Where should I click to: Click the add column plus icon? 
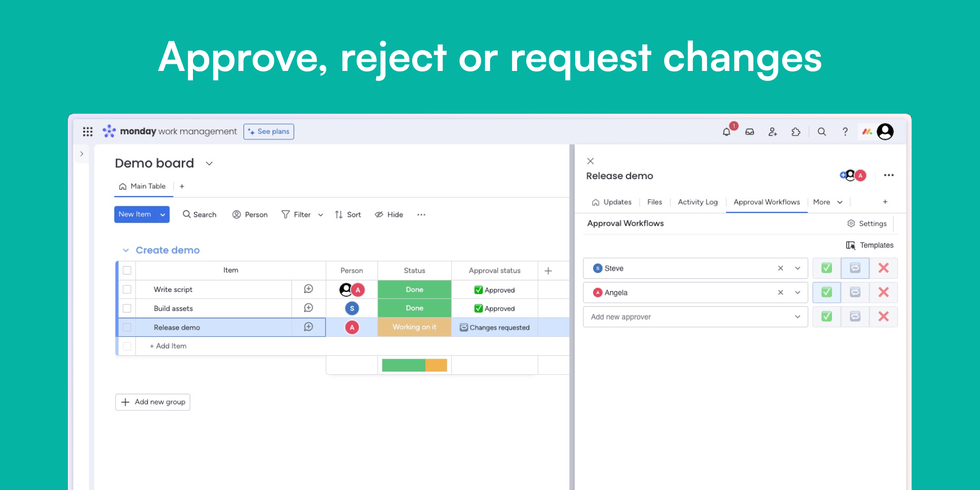pyautogui.click(x=548, y=271)
